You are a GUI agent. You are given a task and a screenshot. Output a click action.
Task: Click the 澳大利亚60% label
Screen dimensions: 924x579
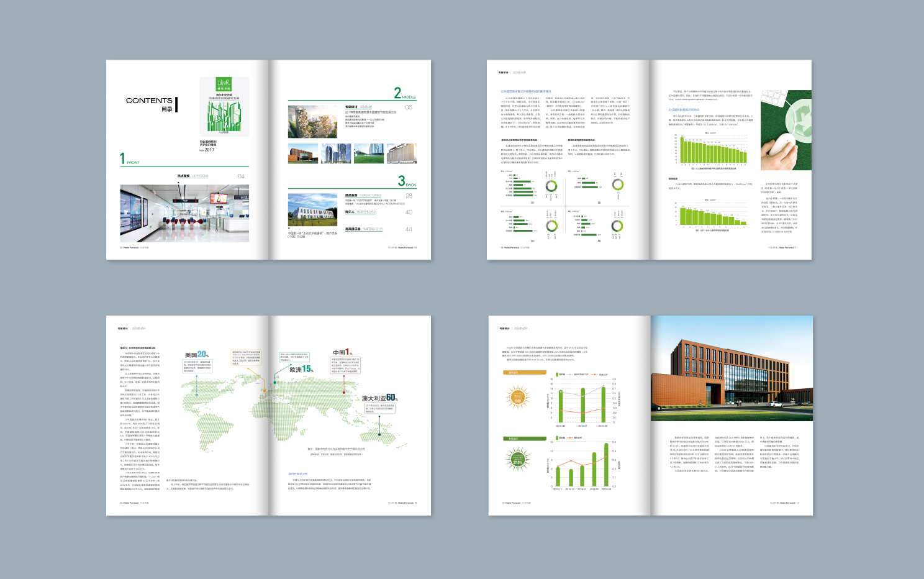coord(379,398)
